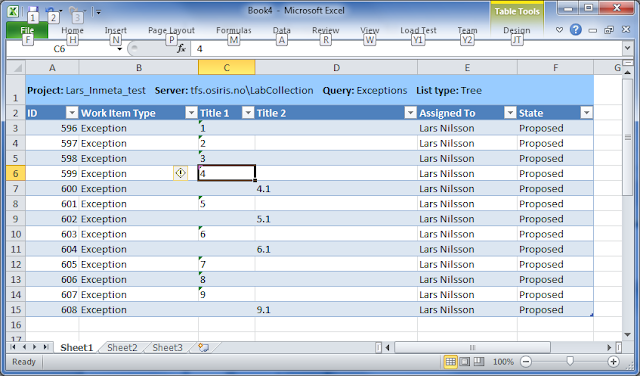The width and height of the screenshot is (640, 376).
Task: Click the formula bar showing 4
Action: click(x=406, y=49)
